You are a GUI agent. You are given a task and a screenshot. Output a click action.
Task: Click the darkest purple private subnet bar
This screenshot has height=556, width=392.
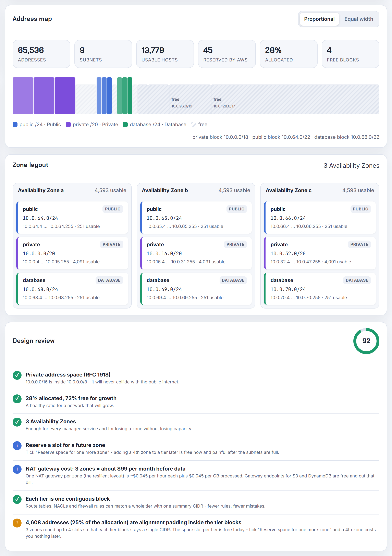65,96
